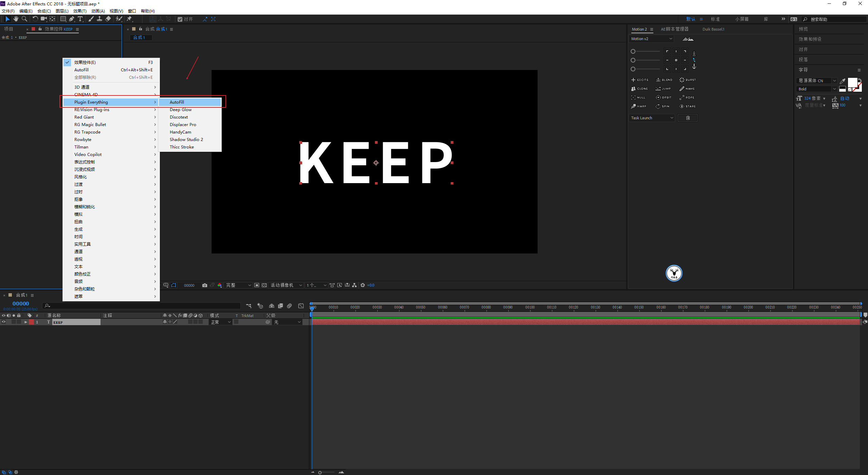The width and height of the screenshot is (868, 475).
Task: Click the trash icon beside Task Launch
Action: tap(688, 118)
